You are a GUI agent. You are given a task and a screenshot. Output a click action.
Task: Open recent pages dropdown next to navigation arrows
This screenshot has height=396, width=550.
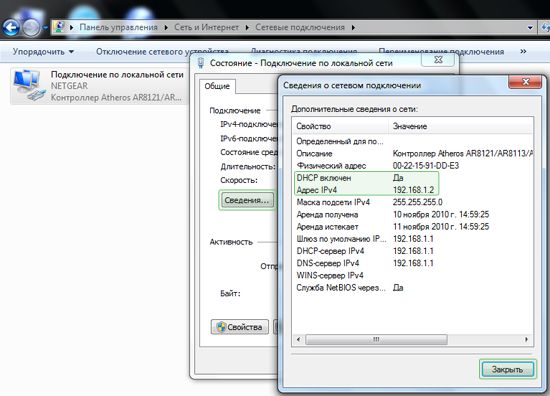[x=45, y=27]
